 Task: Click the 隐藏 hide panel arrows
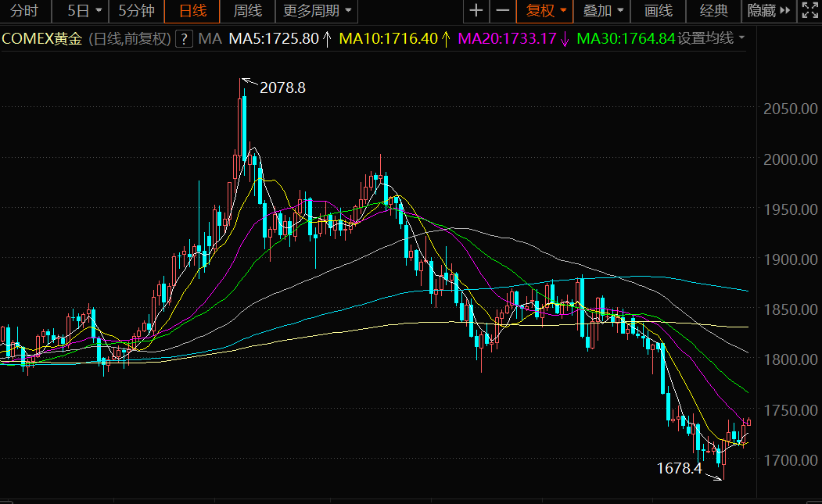pos(769,10)
